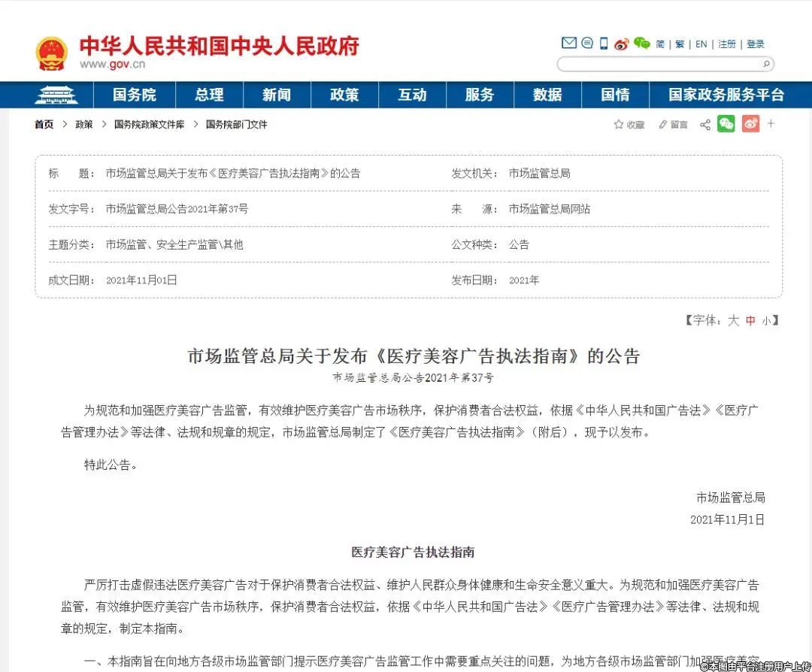Click the star 收藏 favorite icon
The image size is (812, 672).
[x=619, y=125]
